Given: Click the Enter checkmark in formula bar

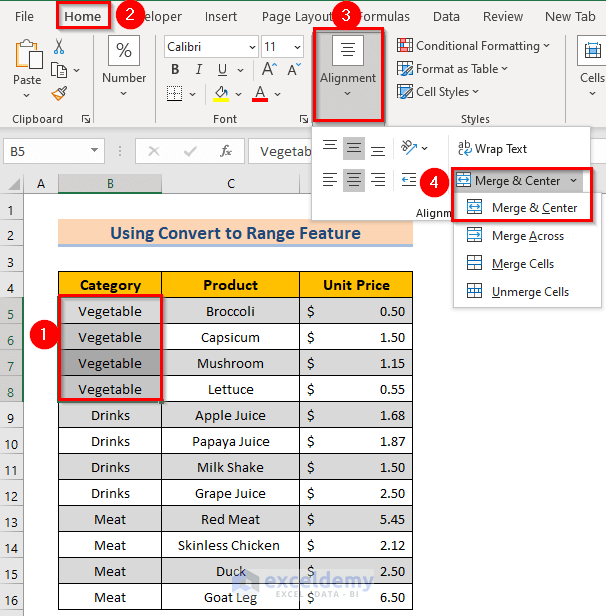Looking at the screenshot, I should 190,151.
